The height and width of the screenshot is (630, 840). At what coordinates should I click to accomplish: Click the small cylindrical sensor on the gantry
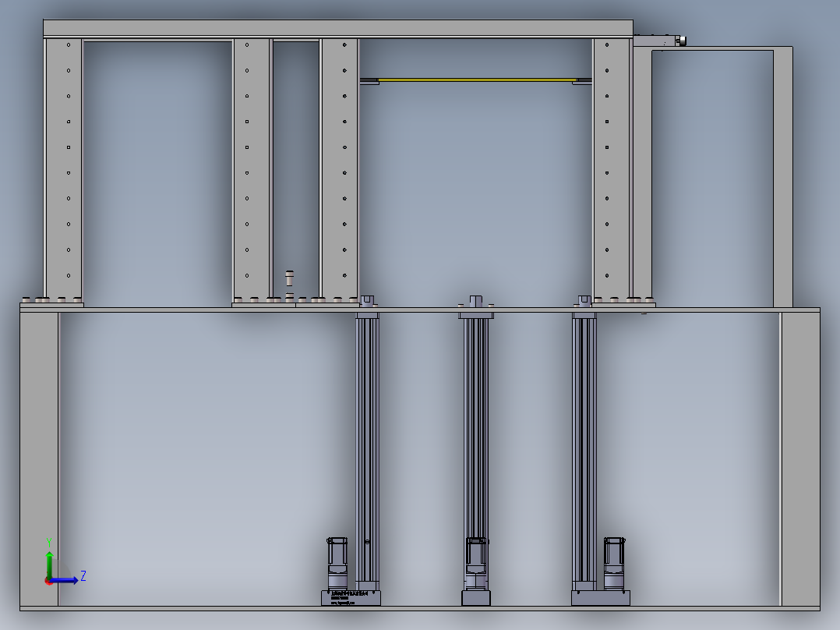point(289,279)
